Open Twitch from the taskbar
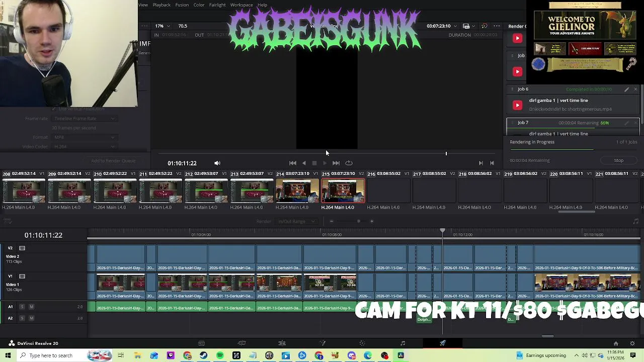644x362 pixels. [171, 355]
